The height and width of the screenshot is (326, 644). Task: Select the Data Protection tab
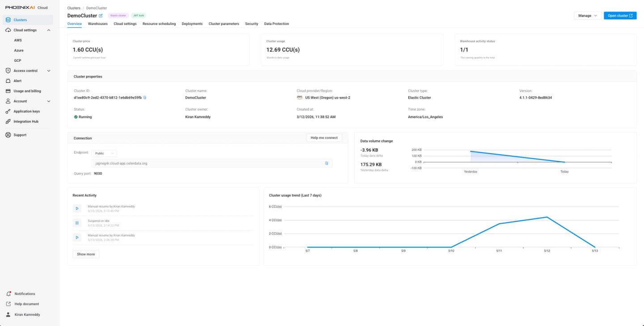pos(276,24)
